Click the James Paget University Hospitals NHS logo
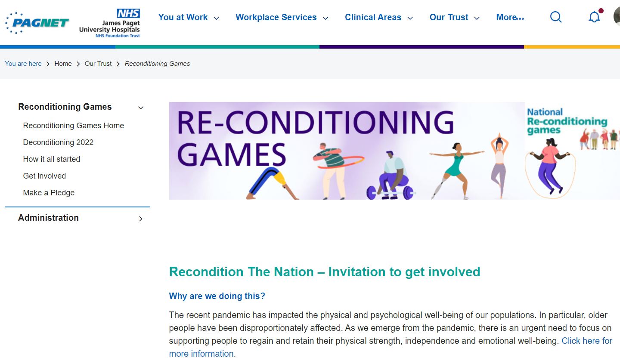Image resolution: width=620 pixels, height=364 pixels. pyautogui.click(x=109, y=23)
